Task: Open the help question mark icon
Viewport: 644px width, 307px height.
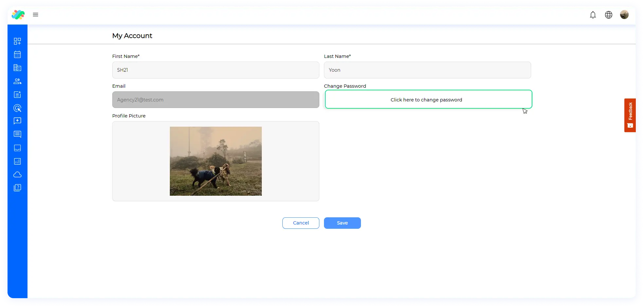Action: [17, 188]
